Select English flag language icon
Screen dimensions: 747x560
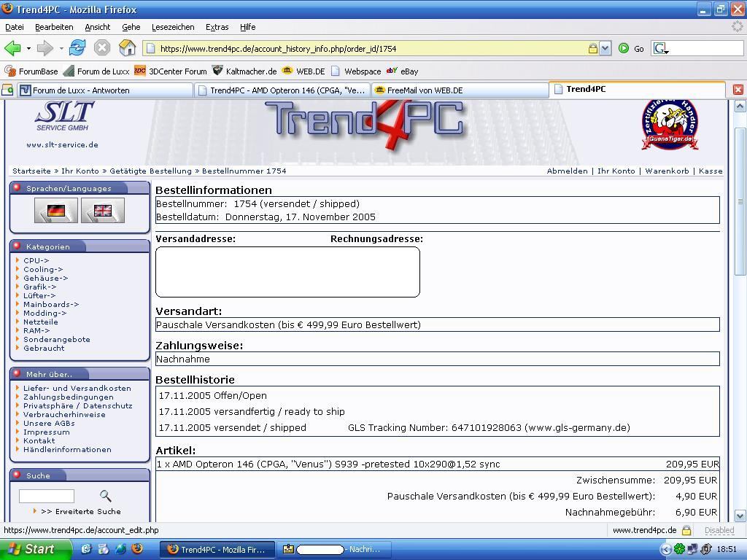click(103, 211)
